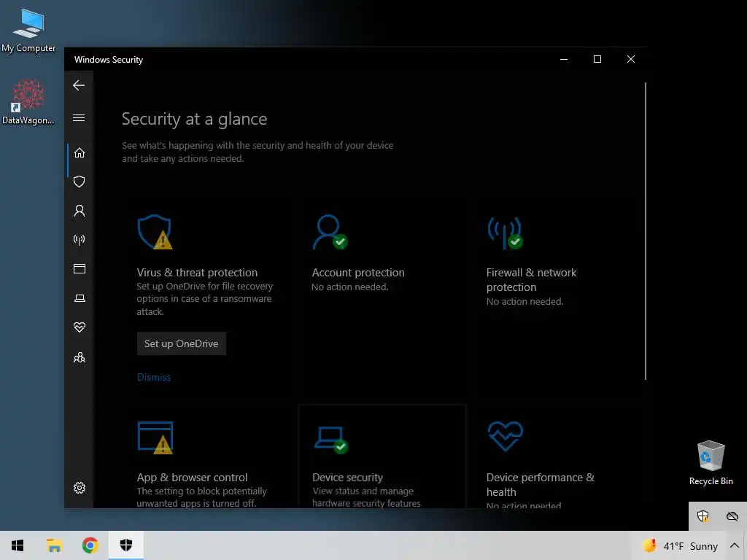Select the DataWagon desktop shortcut
The image size is (747, 560).
pyautogui.click(x=28, y=102)
